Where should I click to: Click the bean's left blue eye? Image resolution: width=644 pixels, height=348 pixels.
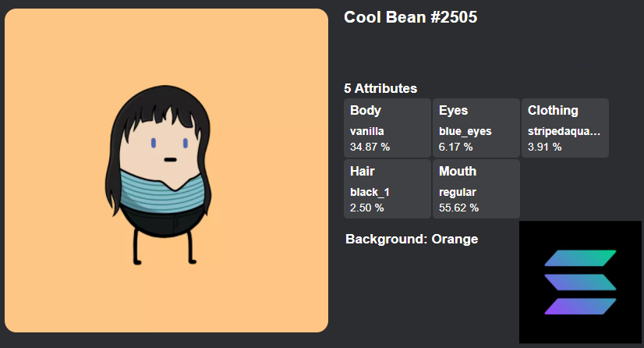tap(153, 143)
